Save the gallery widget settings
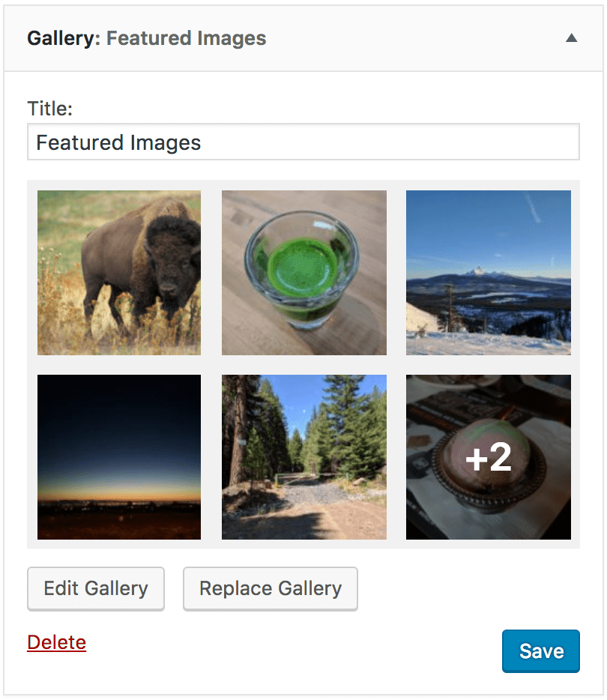Image resolution: width=607 pixels, height=700 pixels. pos(540,651)
